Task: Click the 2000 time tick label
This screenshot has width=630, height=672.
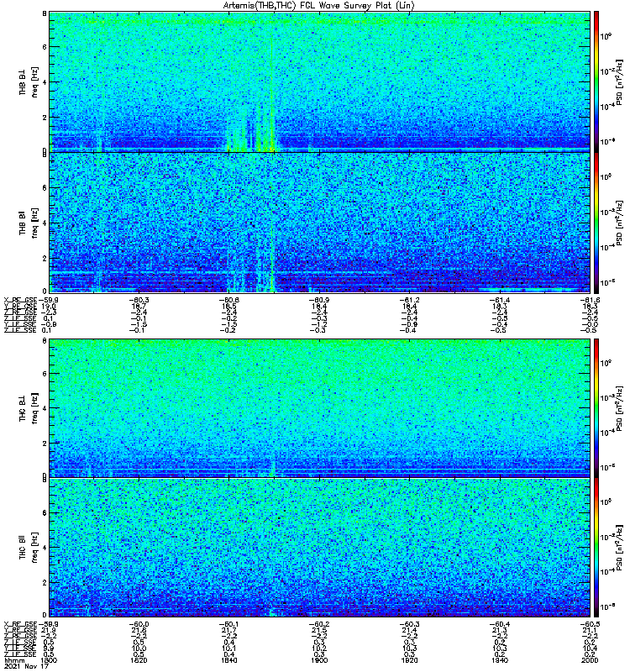Action: click(x=590, y=660)
